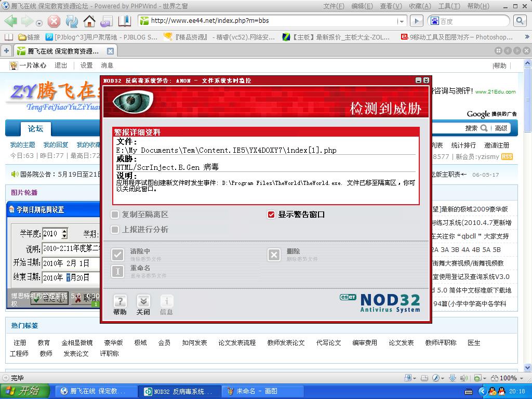Image resolution: width=532 pixels, height=399 pixels.
Task: Click the NOD32 关闭 close-arrow icon
Action: tap(143, 301)
